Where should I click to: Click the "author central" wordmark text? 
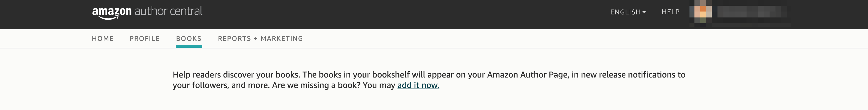[x=169, y=11]
